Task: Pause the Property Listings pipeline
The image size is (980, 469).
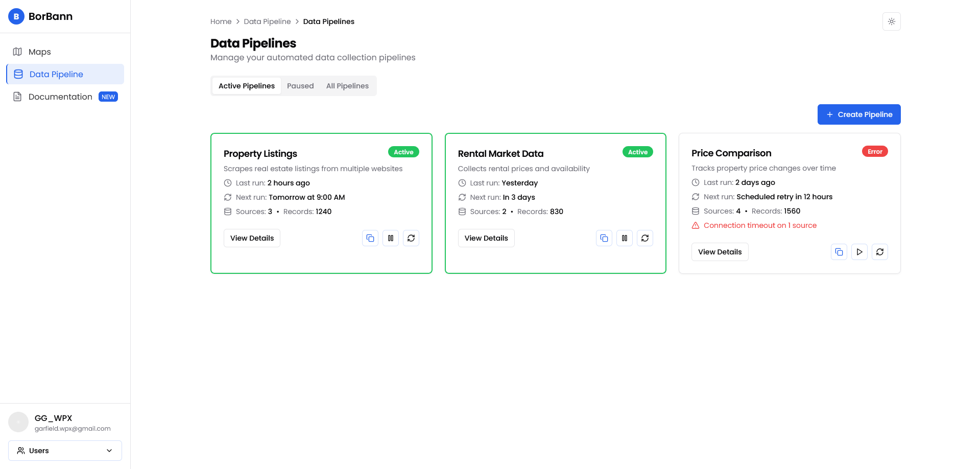Action: tap(390, 238)
